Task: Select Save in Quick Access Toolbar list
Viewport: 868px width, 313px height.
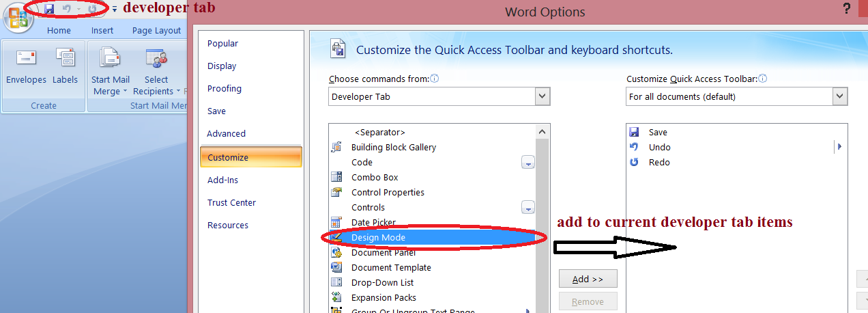Action: click(736, 132)
